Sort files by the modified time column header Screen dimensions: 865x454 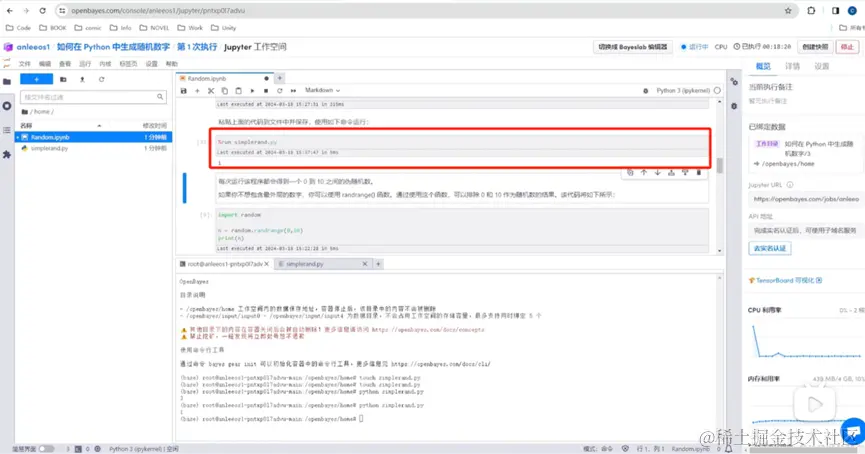click(154, 126)
